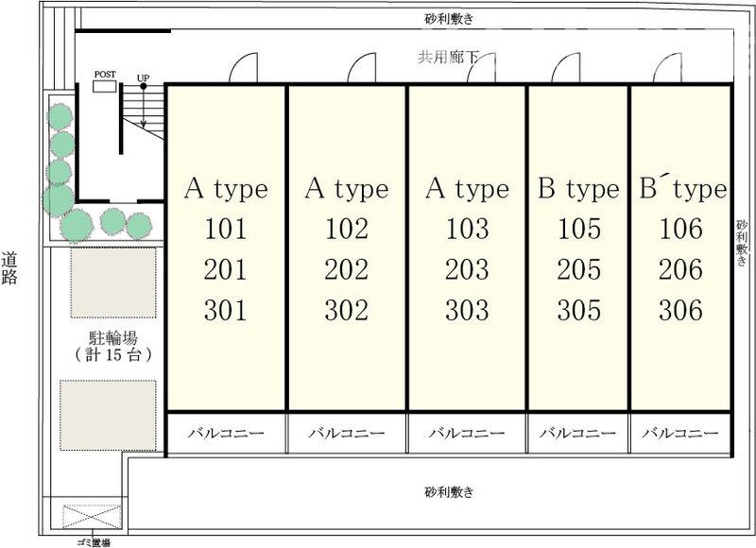Click the room number 305 text
This screenshot has width=756, height=548.
(x=577, y=308)
